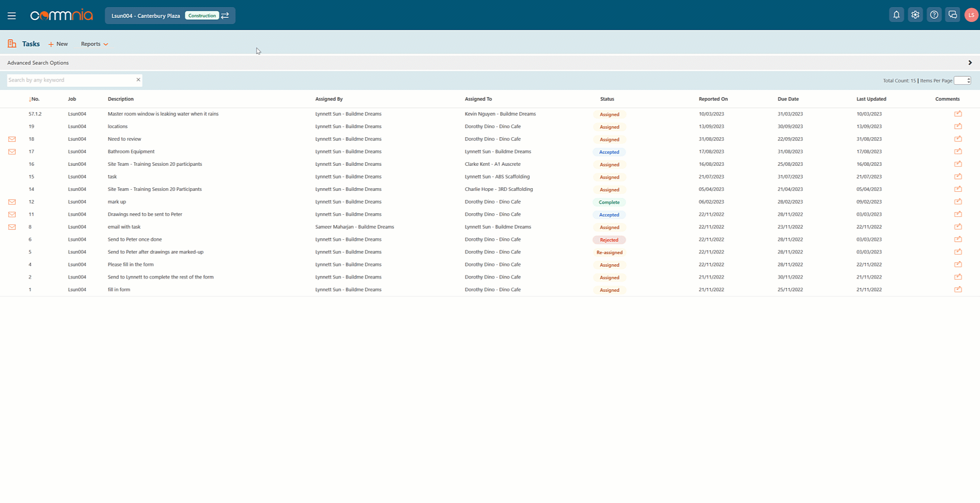Click the switch project arrows icon
Viewport: 980px width, 503px height.
tap(225, 16)
